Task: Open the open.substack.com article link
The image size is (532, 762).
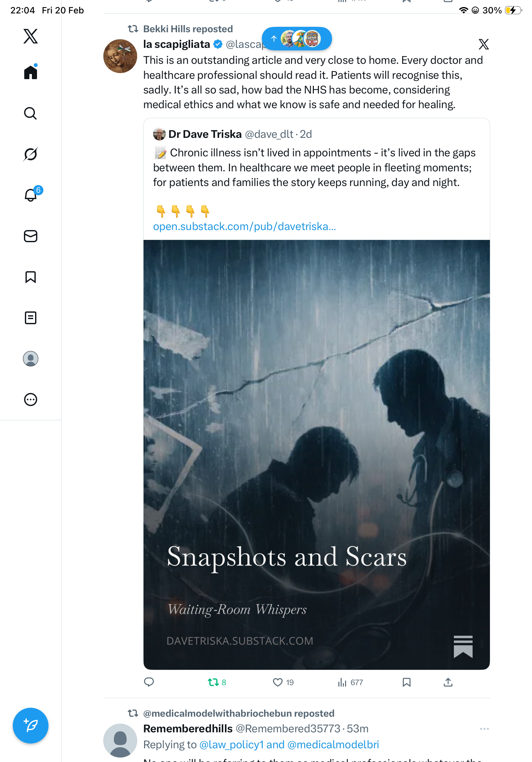Action: tap(244, 226)
